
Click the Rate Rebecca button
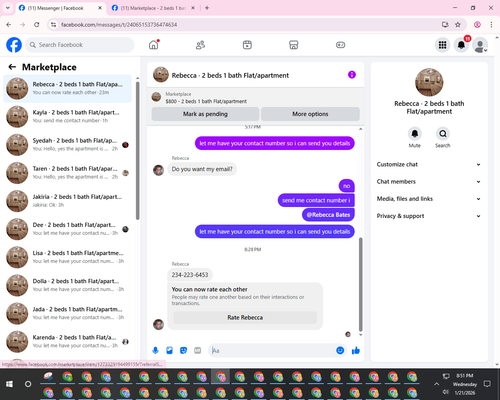tap(245, 318)
